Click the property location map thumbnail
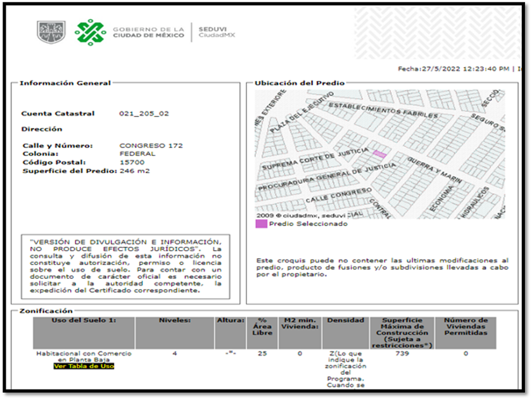 (x=379, y=155)
